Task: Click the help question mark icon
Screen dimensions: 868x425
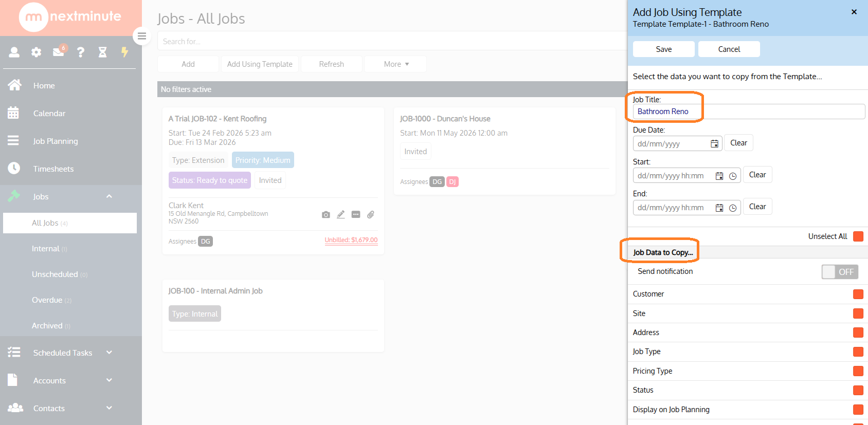Action: pos(81,52)
